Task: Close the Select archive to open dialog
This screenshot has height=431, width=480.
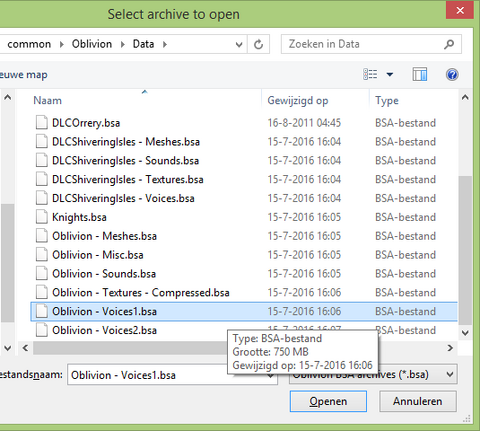Action: click(460, 10)
